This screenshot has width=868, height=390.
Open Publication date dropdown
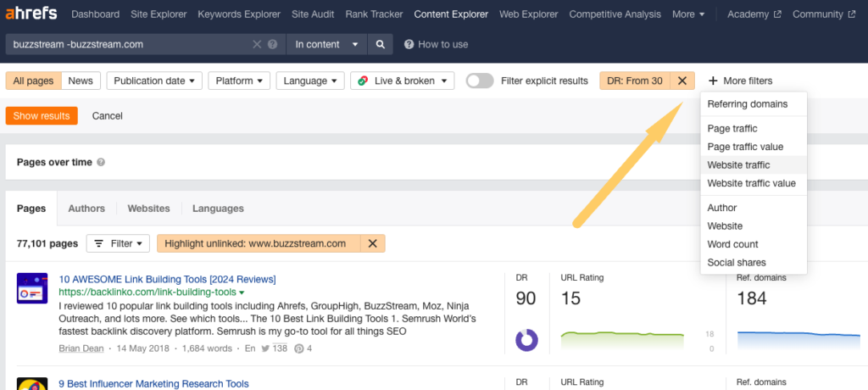[154, 81]
